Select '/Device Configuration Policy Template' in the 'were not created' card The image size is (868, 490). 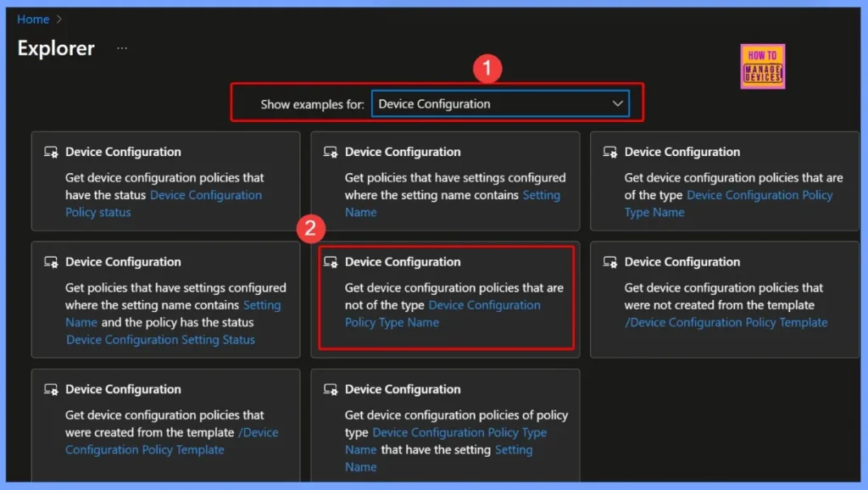(726, 322)
